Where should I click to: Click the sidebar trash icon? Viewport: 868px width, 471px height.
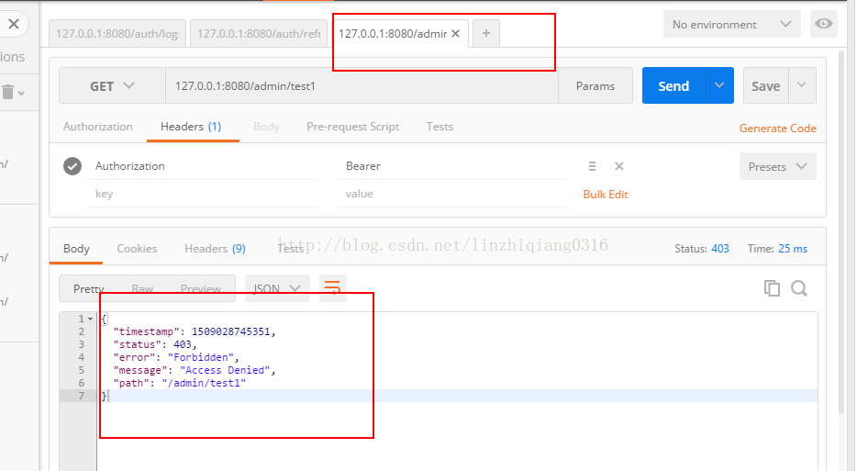[7, 92]
